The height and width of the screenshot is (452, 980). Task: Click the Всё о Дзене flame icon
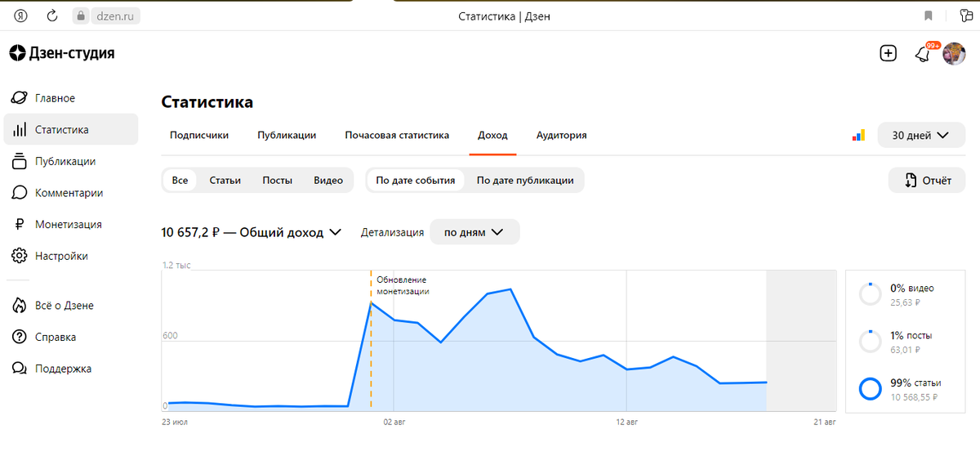[x=20, y=306]
